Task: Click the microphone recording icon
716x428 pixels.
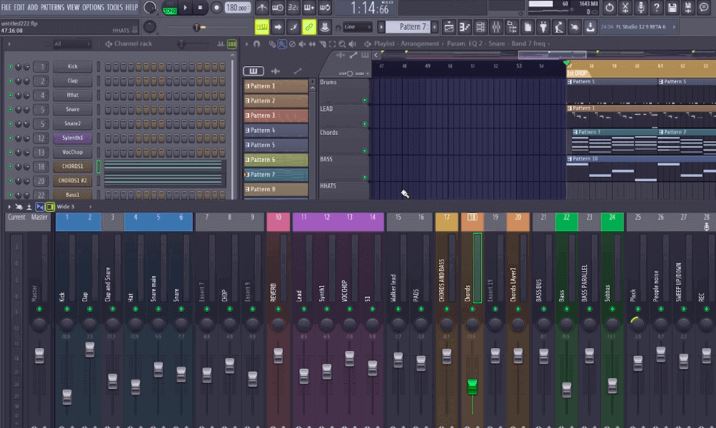Action: click(641, 8)
